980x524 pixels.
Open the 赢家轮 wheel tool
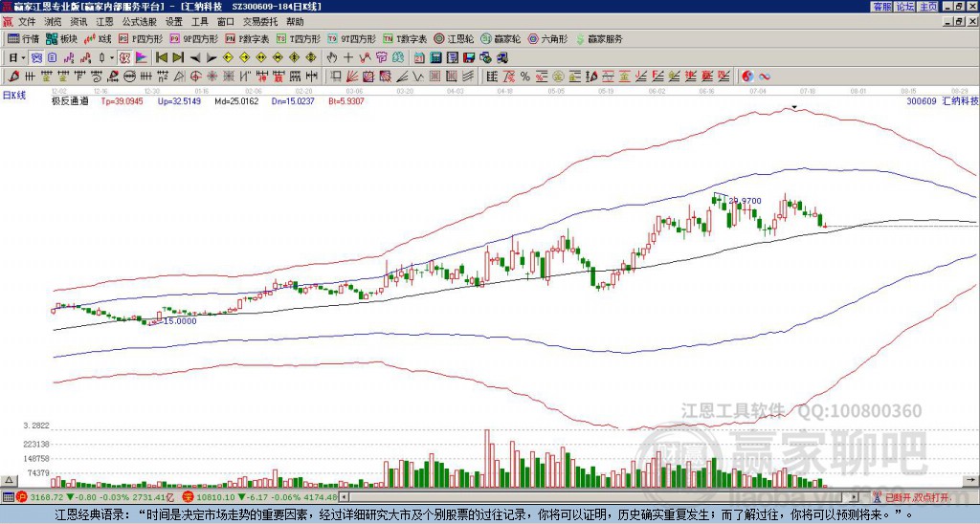tap(501, 38)
